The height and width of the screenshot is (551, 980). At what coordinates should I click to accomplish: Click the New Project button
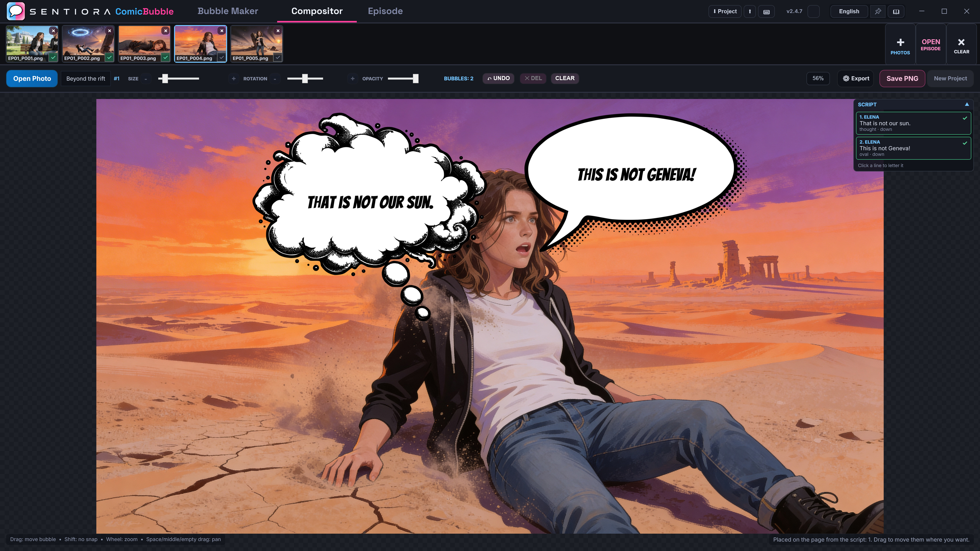coord(950,79)
